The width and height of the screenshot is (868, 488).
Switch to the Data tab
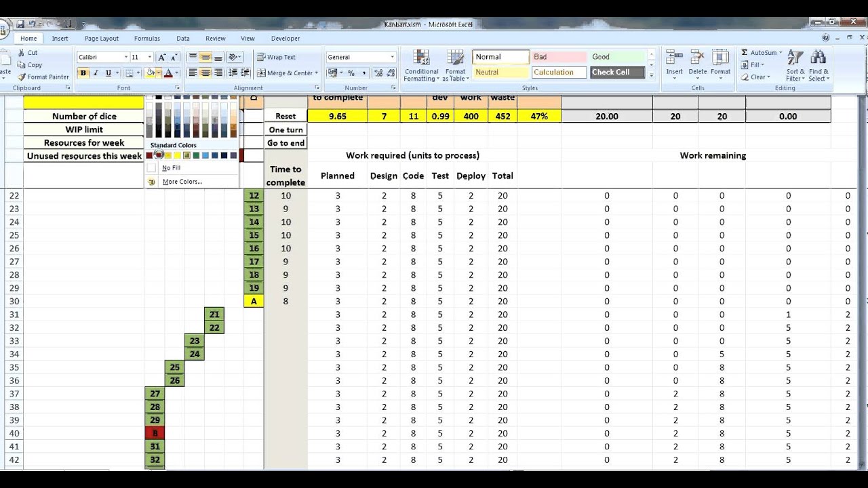click(x=183, y=39)
